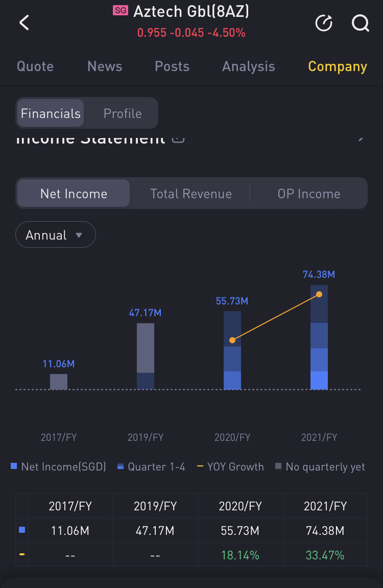The width and height of the screenshot is (383, 588).
Task: Tap the 2021 YOY growth point
Action: pos(319,294)
